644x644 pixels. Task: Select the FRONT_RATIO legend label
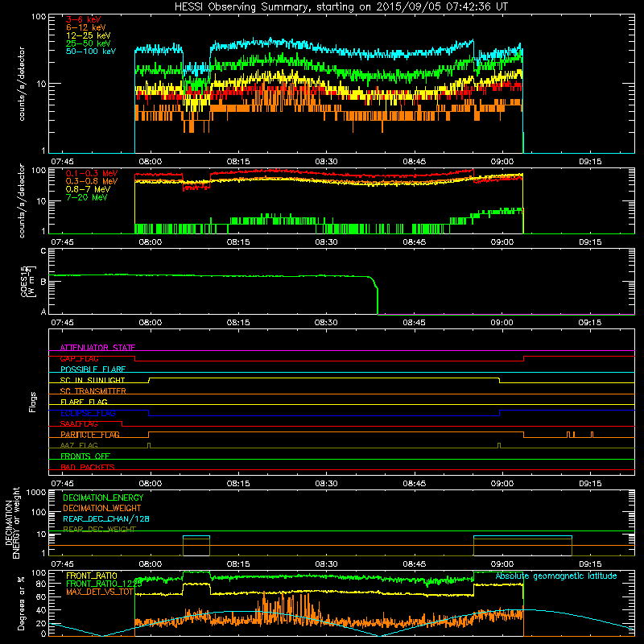(92, 576)
